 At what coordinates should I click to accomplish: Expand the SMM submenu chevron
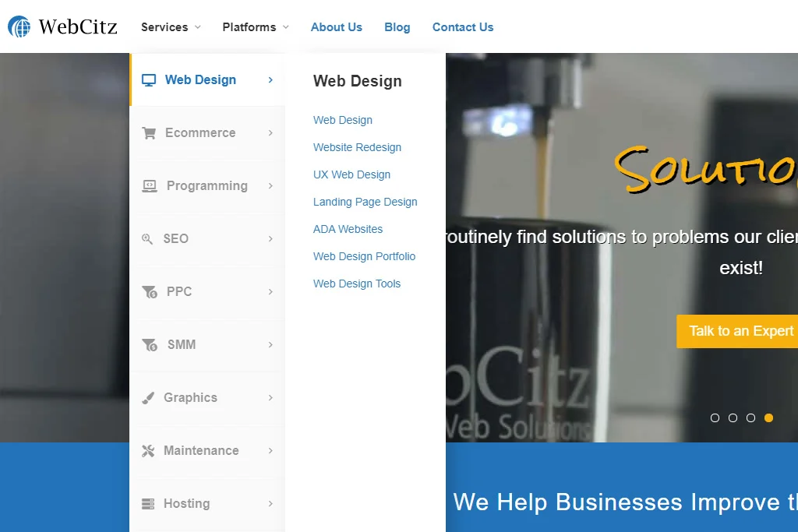(x=270, y=345)
